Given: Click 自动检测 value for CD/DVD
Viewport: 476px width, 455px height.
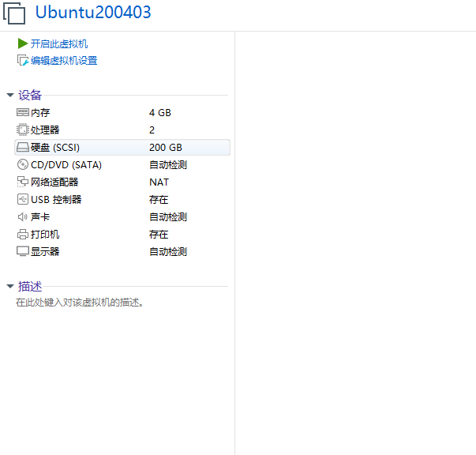Looking at the screenshot, I should [168, 164].
